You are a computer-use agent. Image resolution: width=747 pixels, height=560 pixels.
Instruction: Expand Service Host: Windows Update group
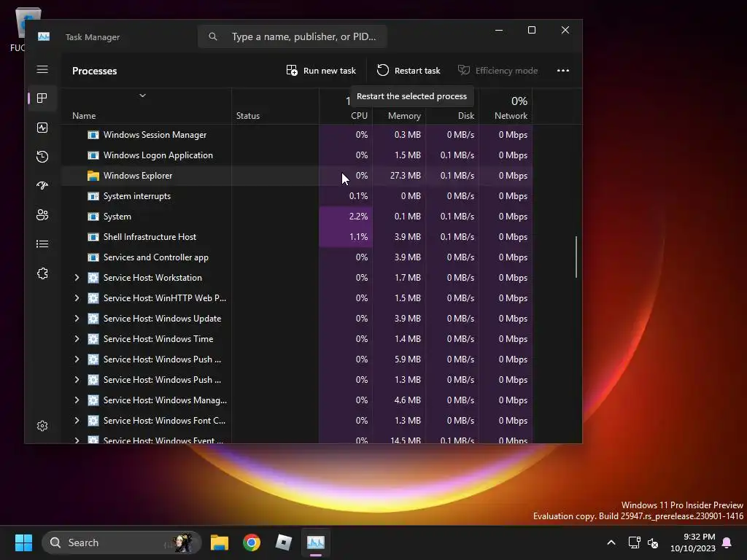tap(77, 319)
